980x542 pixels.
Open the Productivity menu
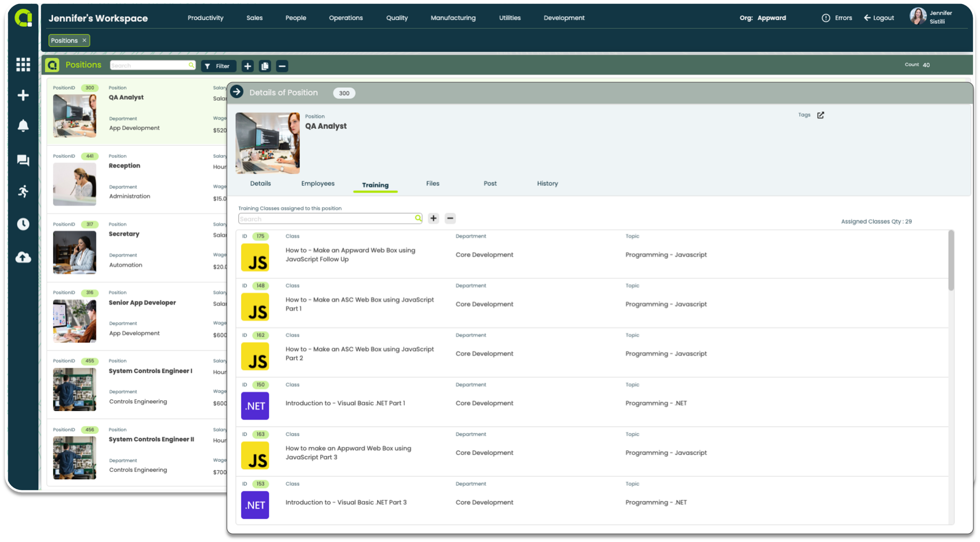click(206, 18)
